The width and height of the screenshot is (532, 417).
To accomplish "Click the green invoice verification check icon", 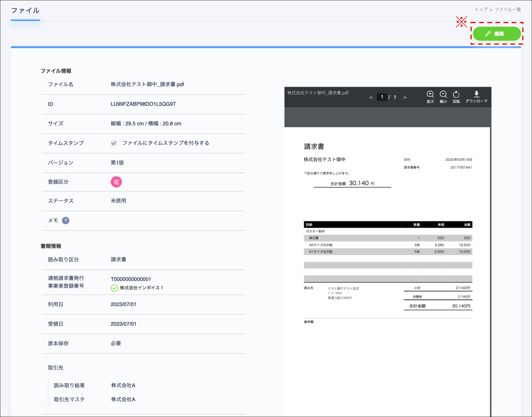I will click(114, 288).
